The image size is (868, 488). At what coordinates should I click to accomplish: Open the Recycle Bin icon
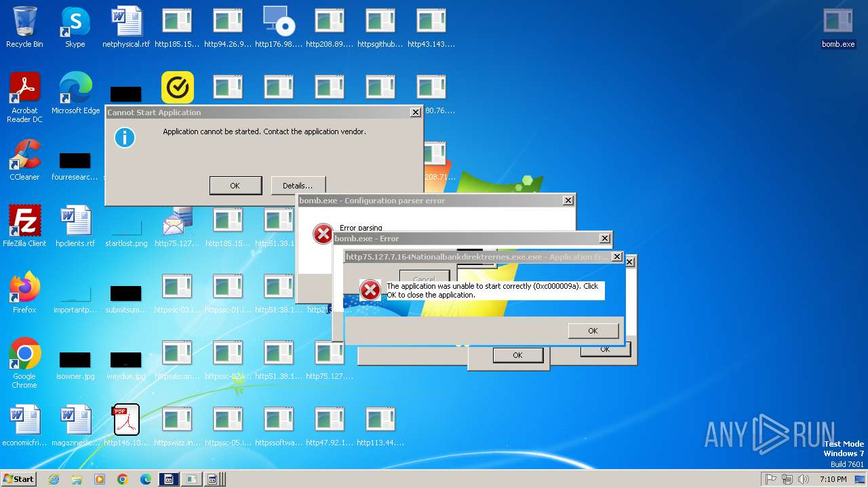pyautogui.click(x=24, y=27)
